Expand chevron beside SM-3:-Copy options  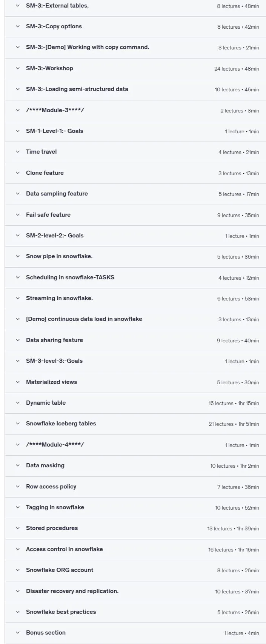click(x=18, y=26)
